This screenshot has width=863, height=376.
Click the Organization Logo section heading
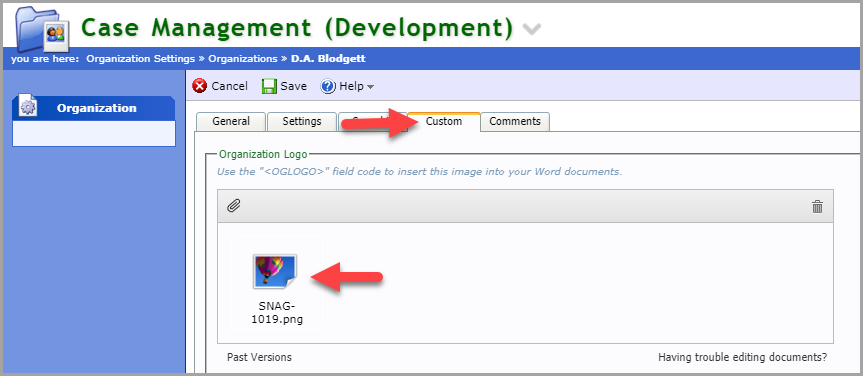[263, 155]
